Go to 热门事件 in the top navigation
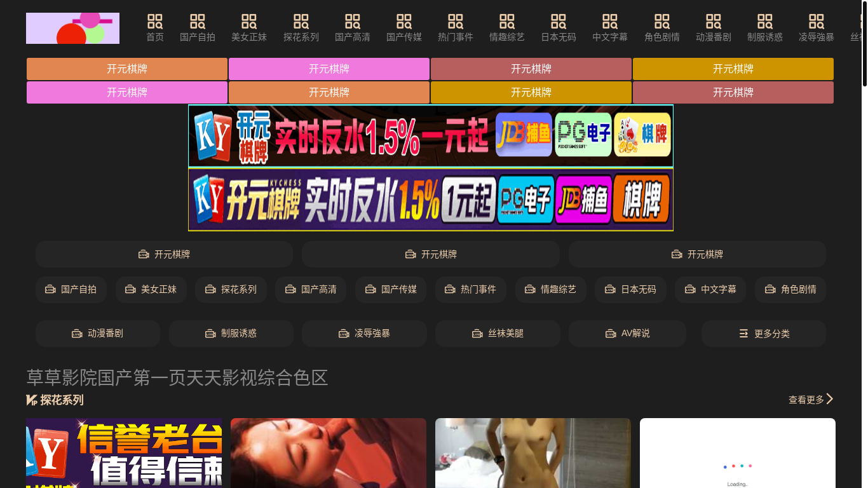868x488 pixels. pyautogui.click(x=456, y=29)
